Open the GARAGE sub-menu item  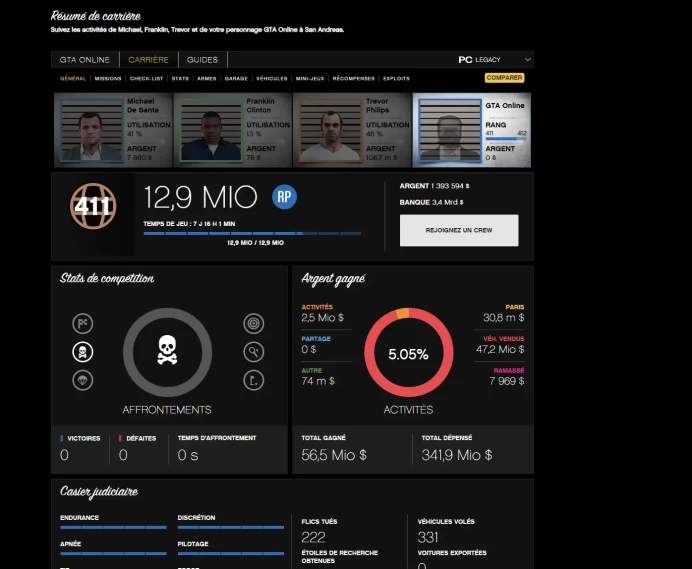point(236,79)
